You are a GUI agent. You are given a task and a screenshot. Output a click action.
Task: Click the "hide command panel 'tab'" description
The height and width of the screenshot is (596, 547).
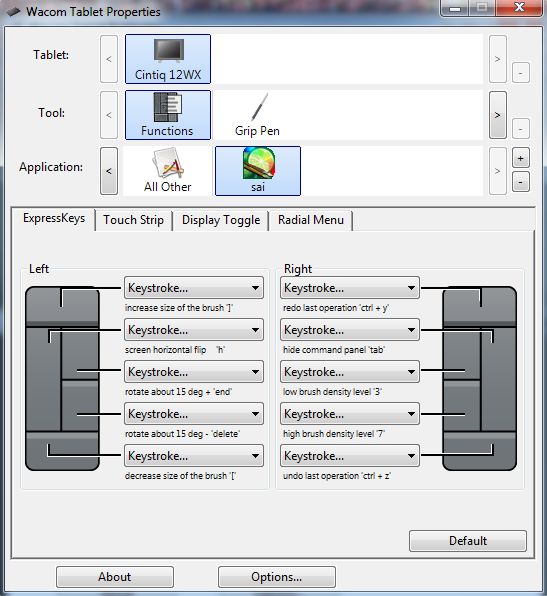[x=334, y=350]
